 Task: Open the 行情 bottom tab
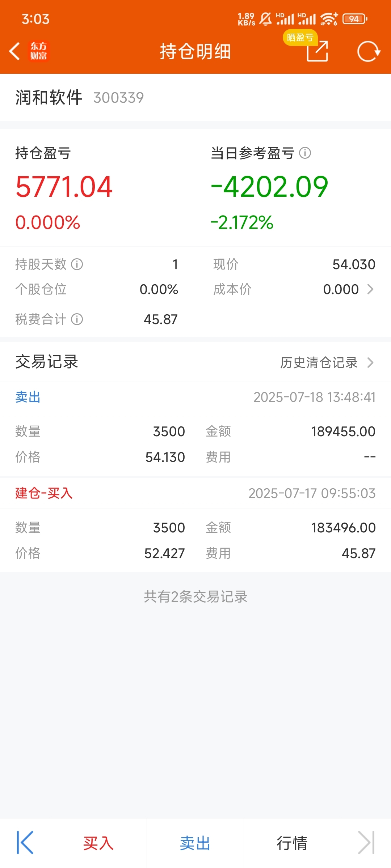click(292, 843)
